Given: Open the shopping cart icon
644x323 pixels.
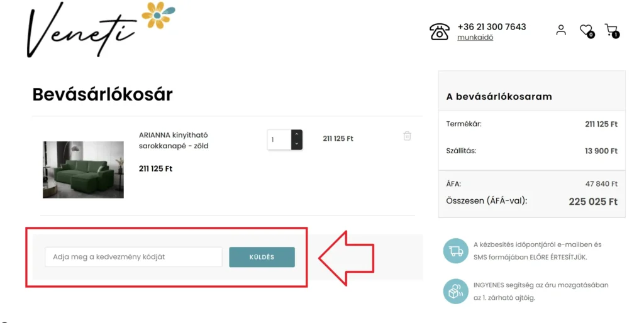Looking at the screenshot, I should [610, 30].
